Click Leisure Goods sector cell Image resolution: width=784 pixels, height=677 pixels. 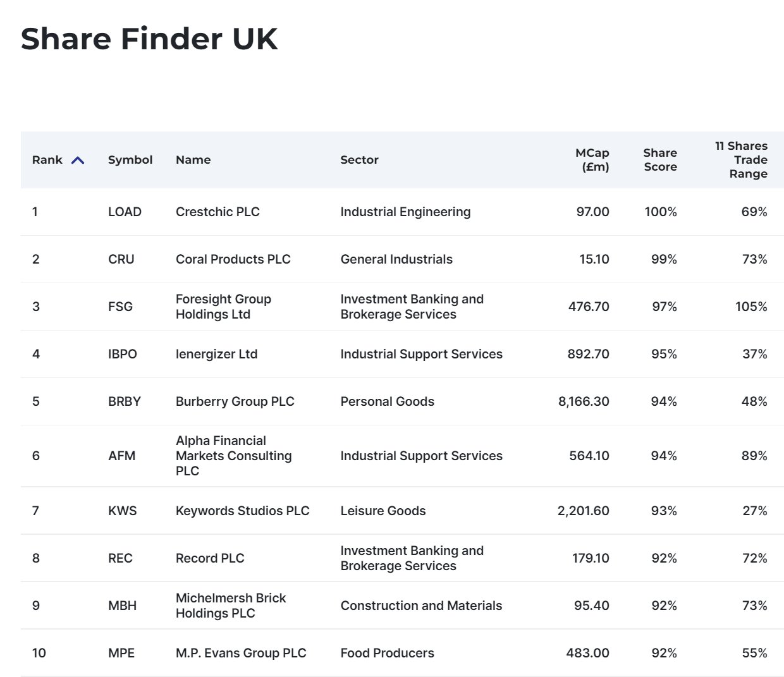point(383,511)
